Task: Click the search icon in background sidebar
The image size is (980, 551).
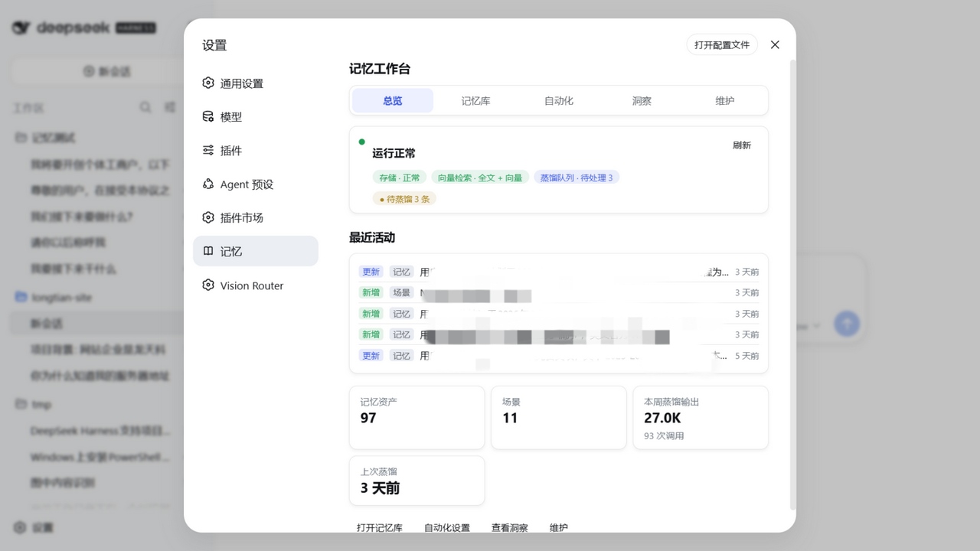Action: pos(145,107)
